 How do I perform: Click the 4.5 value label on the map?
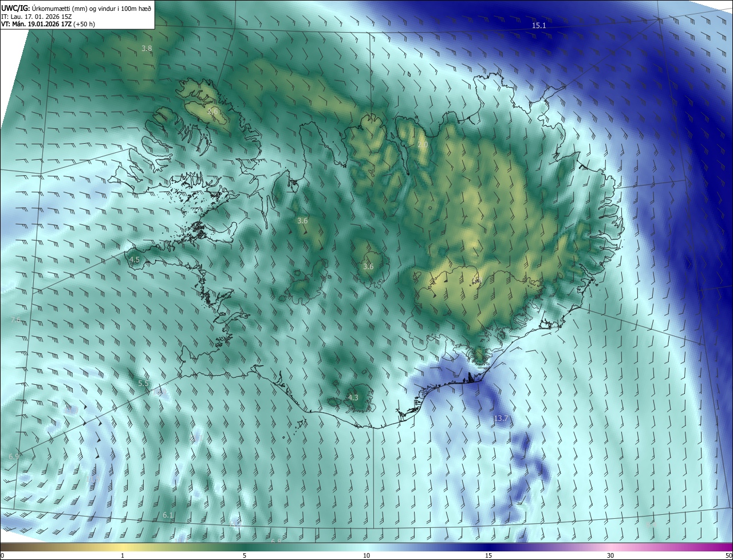pos(135,260)
